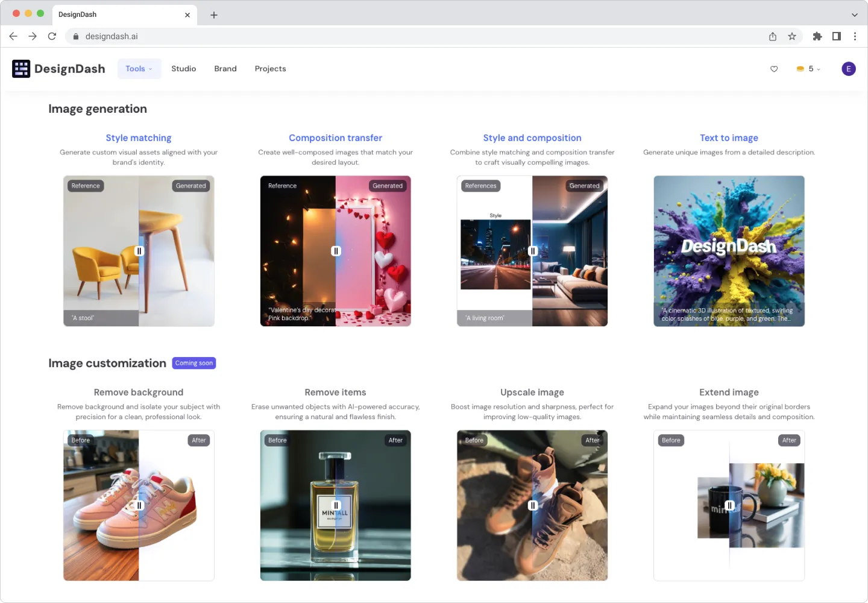Open a new browser tab

(214, 15)
